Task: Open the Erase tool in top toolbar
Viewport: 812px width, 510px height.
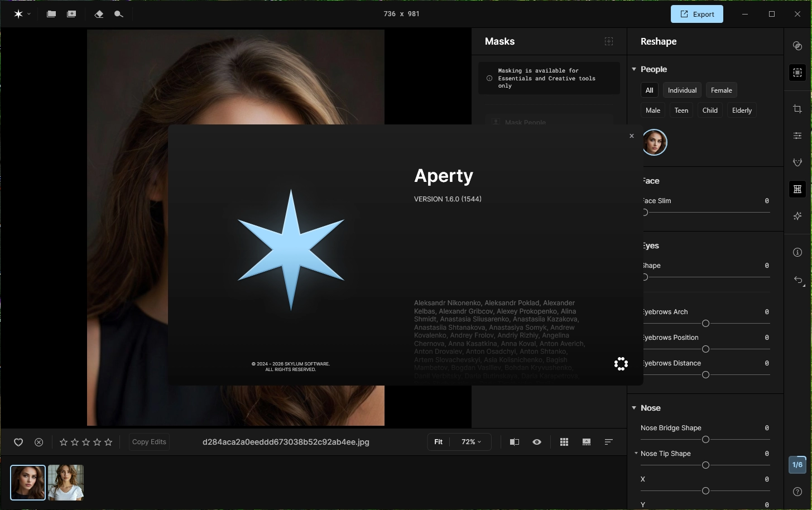Action: tap(99, 14)
